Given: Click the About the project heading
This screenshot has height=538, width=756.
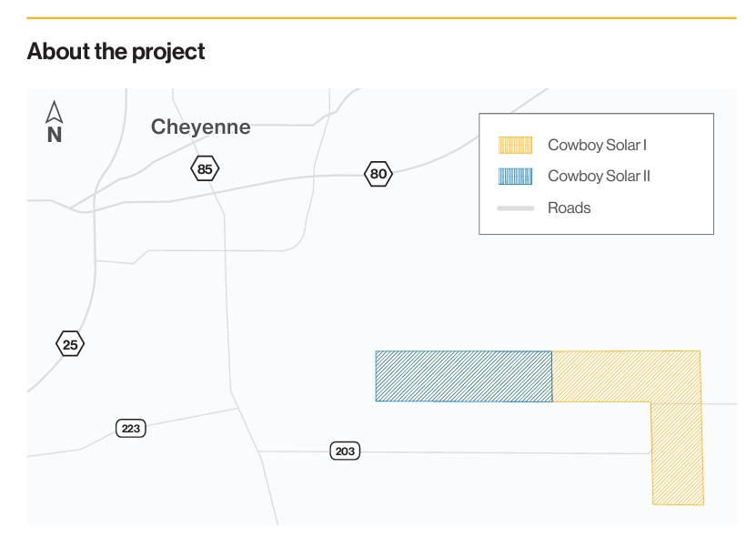Looking at the screenshot, I should (x=116, y=51).
